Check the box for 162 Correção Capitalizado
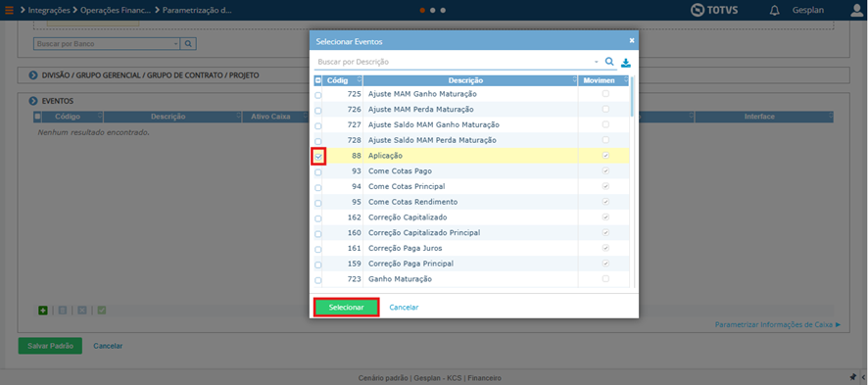The height and width of the screenshot is (385, 868). 317,218
